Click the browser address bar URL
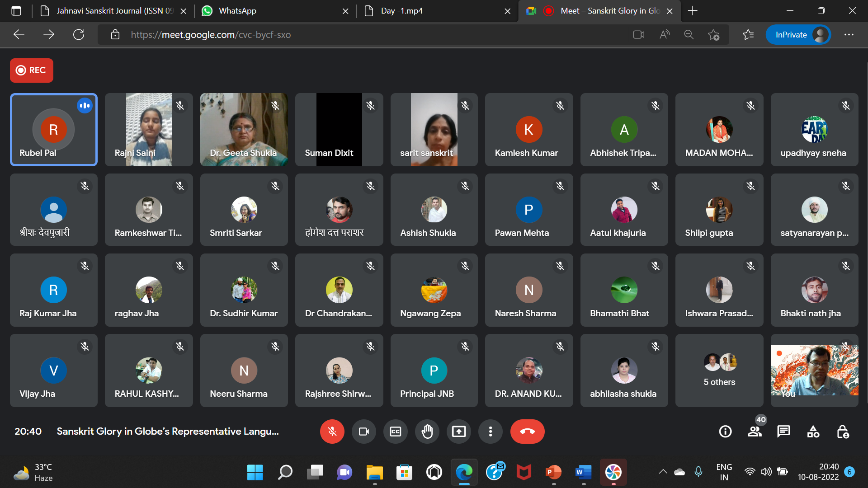868x488 pixels. [x=211, y=35]
